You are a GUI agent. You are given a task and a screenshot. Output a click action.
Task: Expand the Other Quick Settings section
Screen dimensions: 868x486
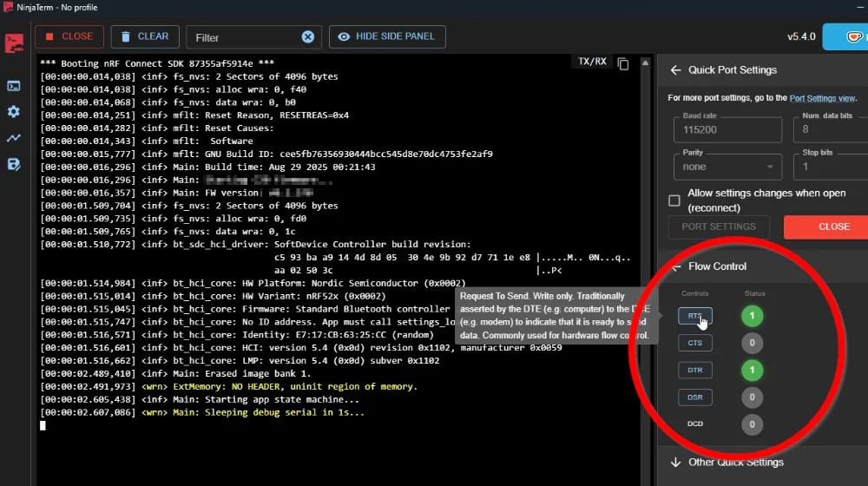[675, 462]
